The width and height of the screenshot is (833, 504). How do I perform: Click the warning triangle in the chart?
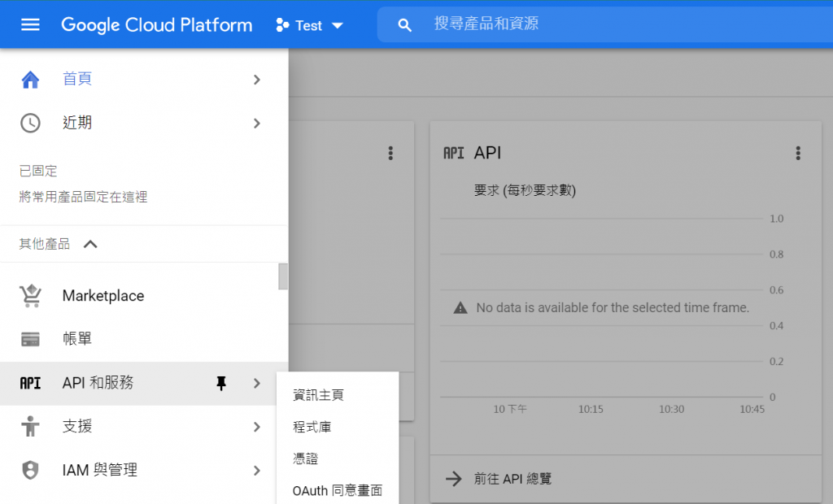[x=460, y=307]
